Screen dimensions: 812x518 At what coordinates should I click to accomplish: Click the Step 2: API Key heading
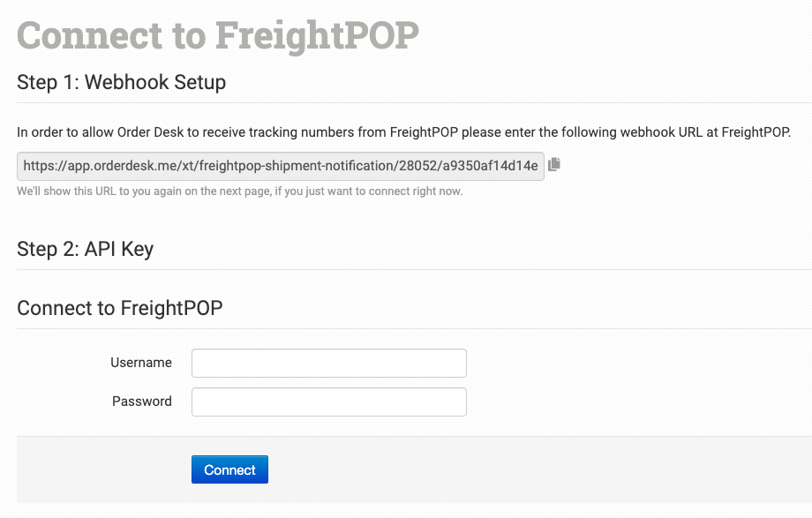click(86, 250)
